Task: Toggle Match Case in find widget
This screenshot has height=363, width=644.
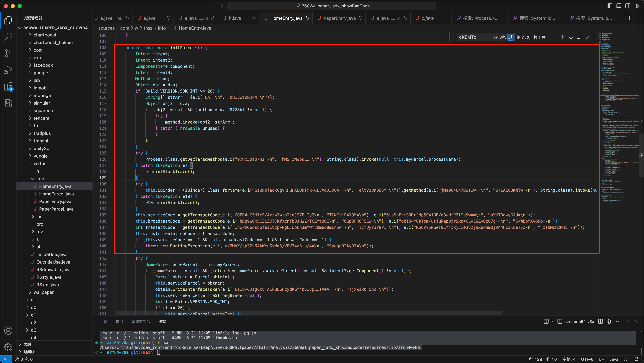Action: coord(495,37)
